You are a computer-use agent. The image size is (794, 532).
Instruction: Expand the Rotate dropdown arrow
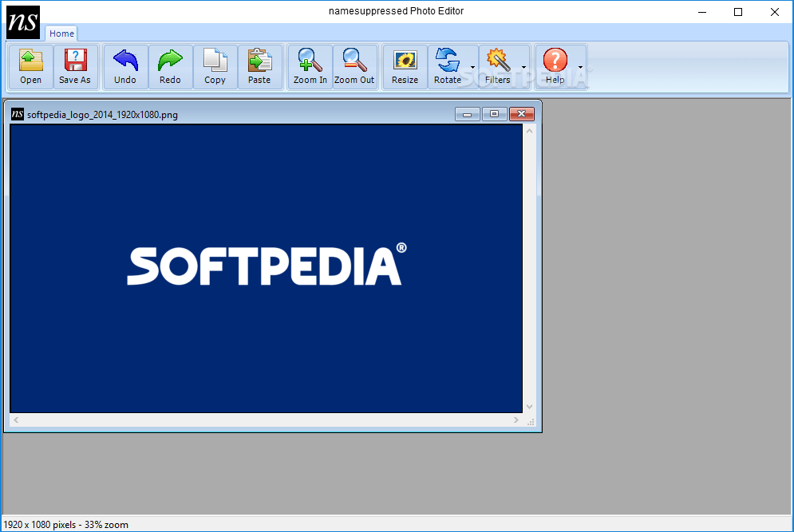pyautogui.click(x=472, y=67)
